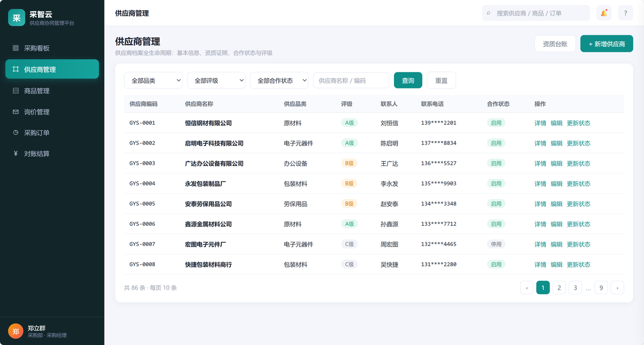Select pagination page 1
644x345 pixels.
pyautogui.click(x=543, y=288)
